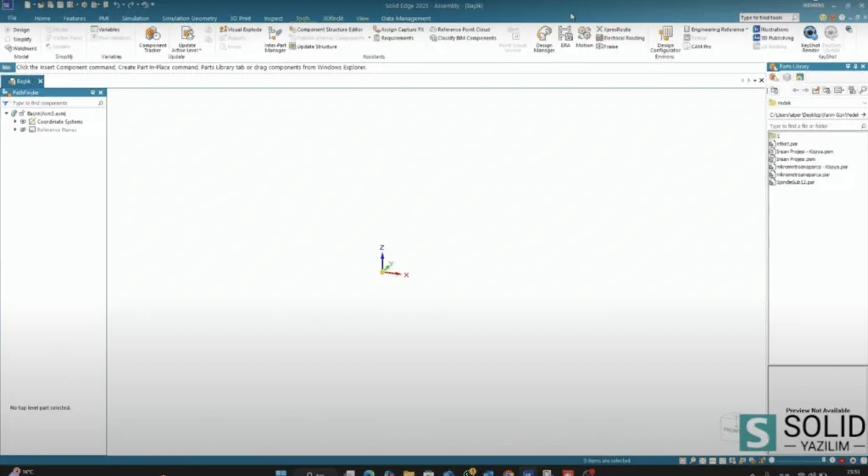Select the Simplify model radio button
This screenshot has height=476, width=868.
tap(7, 39)
